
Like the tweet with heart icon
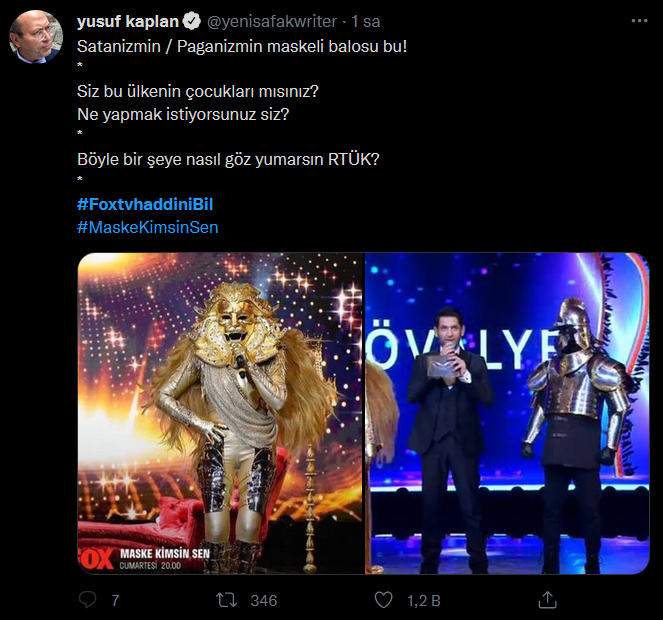click(x=383, y=600)
